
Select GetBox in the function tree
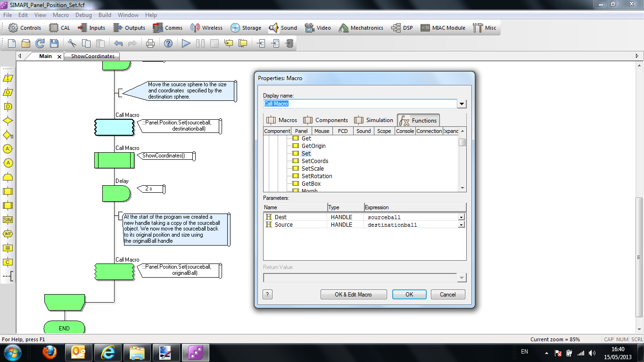click(x=311, y=184)
